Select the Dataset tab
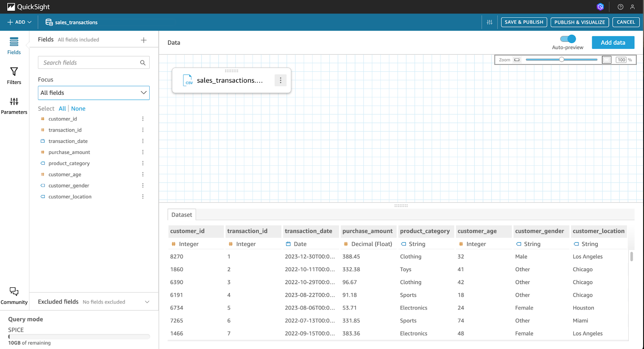This screenshot has height=349, width=644. (182, 215)
